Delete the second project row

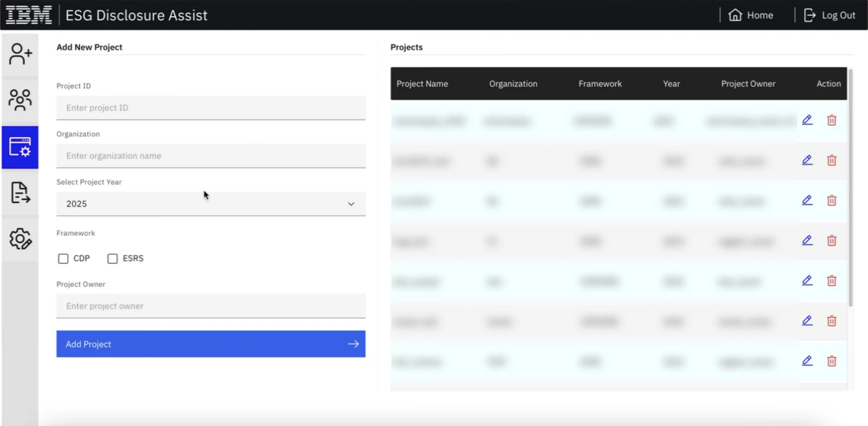[x=832, y=160]
